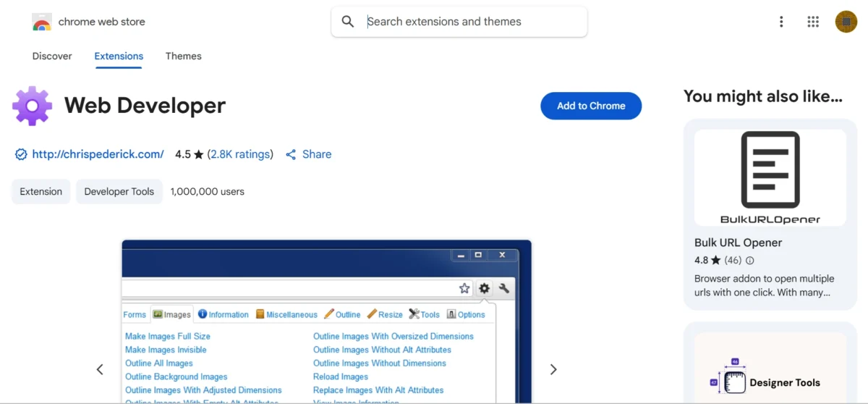Image resolution: width=868 pixels, height=404 pixels.
Task: Open the Google apps grid
Action: point(813,22)
